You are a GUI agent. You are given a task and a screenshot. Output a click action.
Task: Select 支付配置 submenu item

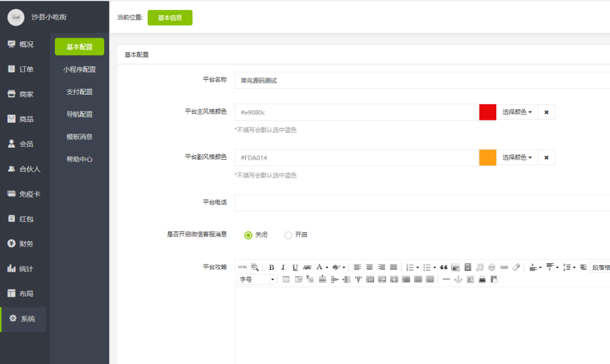pos(79,92)
